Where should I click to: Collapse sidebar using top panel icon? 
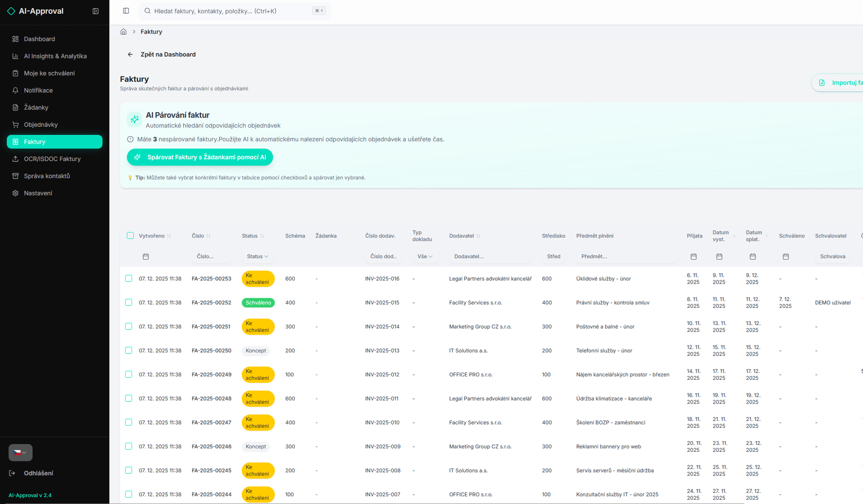coord(96,11)
